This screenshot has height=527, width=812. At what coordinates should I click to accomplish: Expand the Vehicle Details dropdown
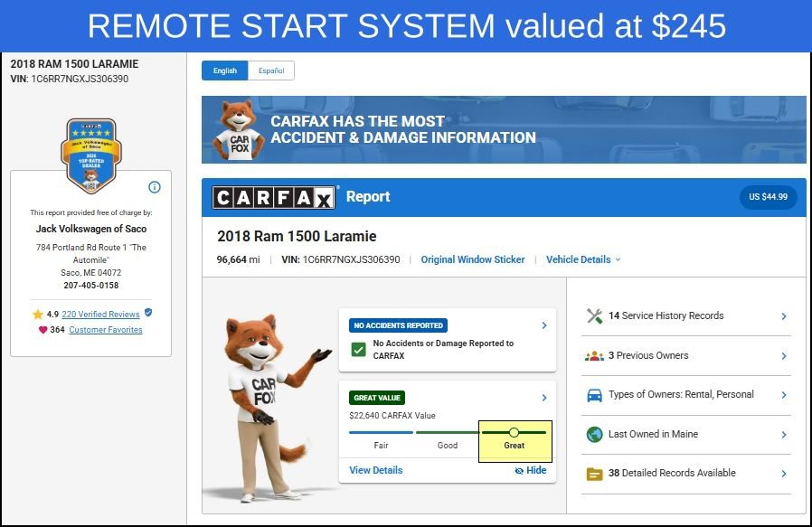(583, 259)
